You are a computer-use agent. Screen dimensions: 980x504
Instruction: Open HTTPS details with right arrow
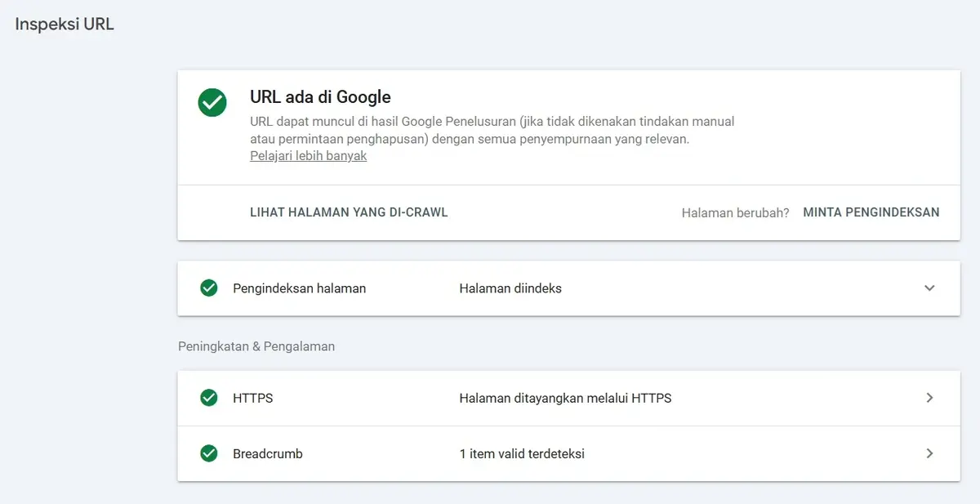[x=929, y=398]
